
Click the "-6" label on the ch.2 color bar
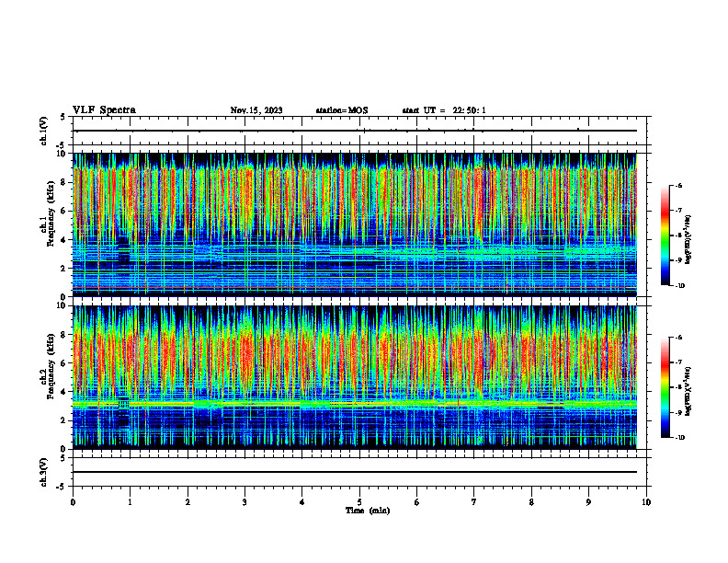[x=678, y=338]
